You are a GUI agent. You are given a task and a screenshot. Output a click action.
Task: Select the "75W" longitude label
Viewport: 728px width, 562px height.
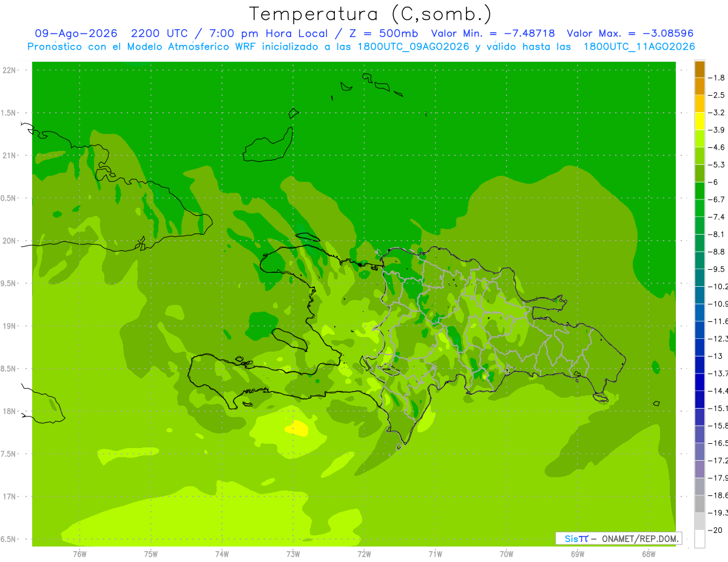pyautogui.click(x=151, y=554)
